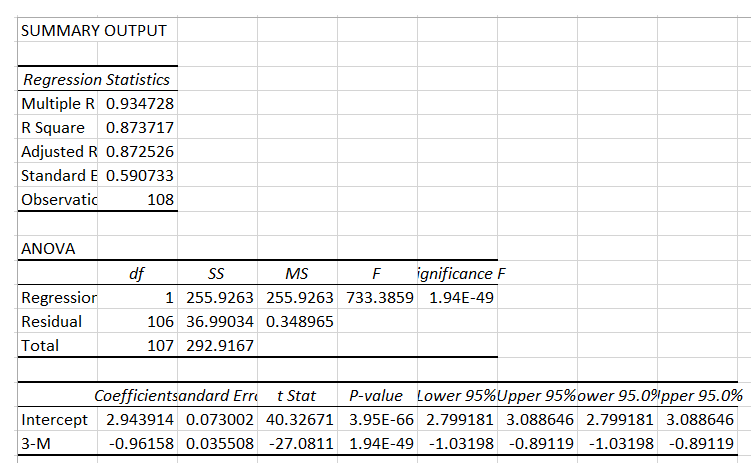This screenshot has width=753, height=471.
Task: Click the Adjusted R Square value 0.872526
Action: coord(138,151)
